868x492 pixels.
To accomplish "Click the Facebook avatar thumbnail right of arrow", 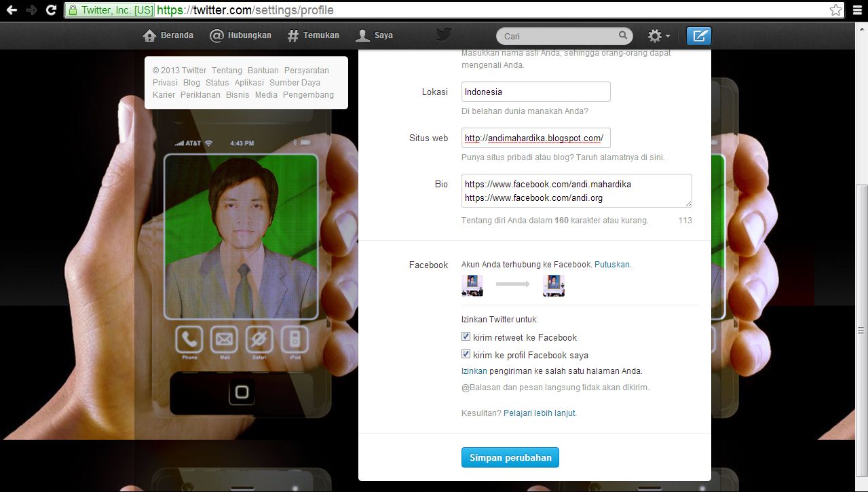I will [x=554, y=285].
